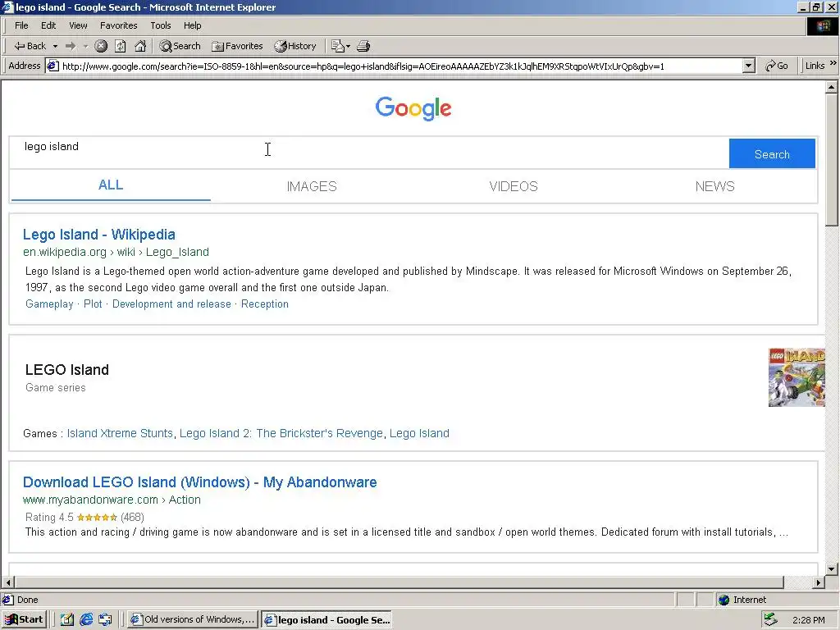Click vertical scrollbar up arrow
This screenshot has width=840, height=630.
[832, 86]
